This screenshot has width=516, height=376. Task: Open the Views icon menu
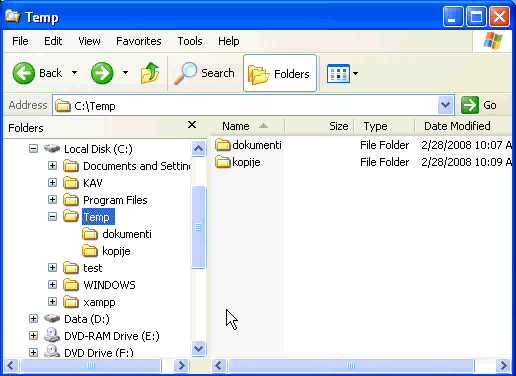(x=338, y=73)
